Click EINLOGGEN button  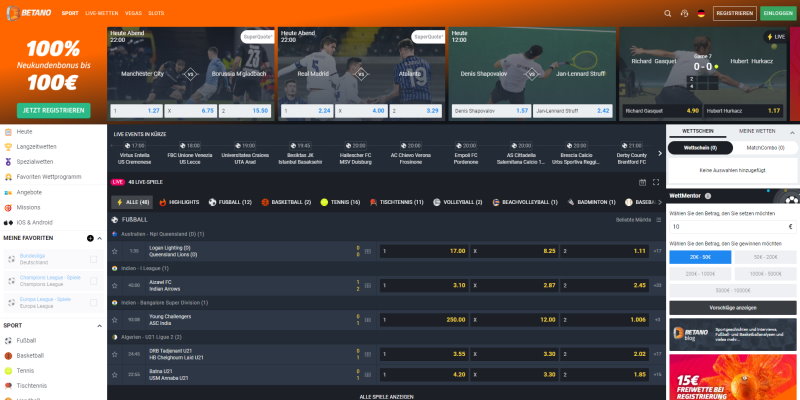point(778,13)
